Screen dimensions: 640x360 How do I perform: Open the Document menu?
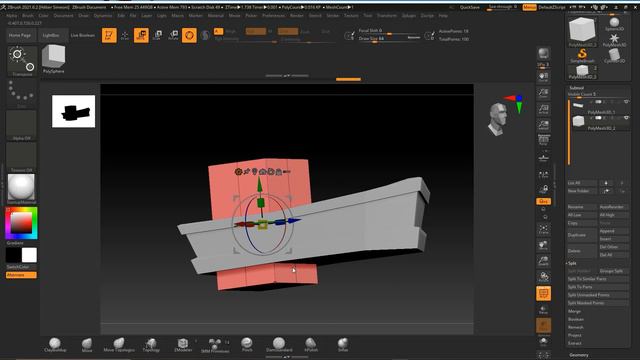(63, 16)
